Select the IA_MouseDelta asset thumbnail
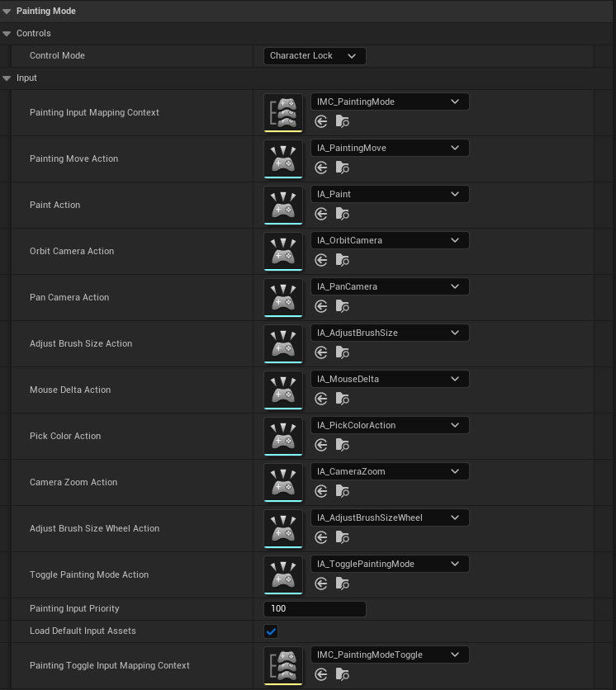The height and width of the screenshot is (690, 616). (x=283, y=390)
